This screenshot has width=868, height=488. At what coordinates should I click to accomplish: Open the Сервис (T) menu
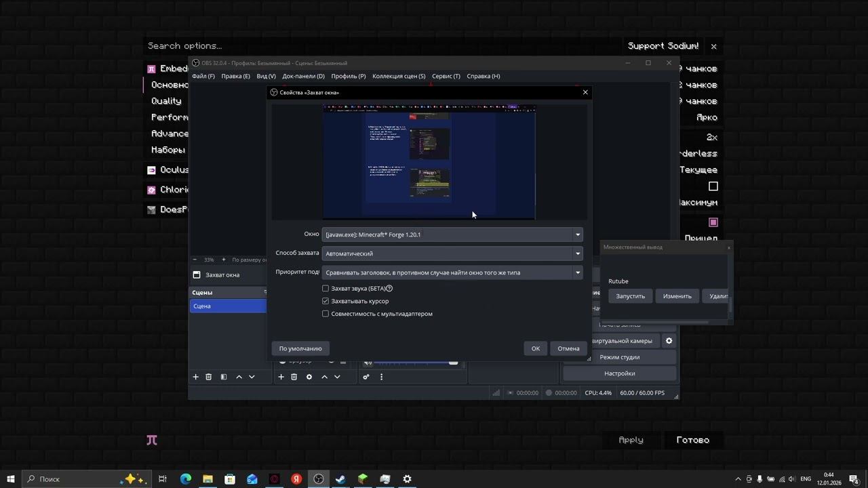click(x=446, y=76)
